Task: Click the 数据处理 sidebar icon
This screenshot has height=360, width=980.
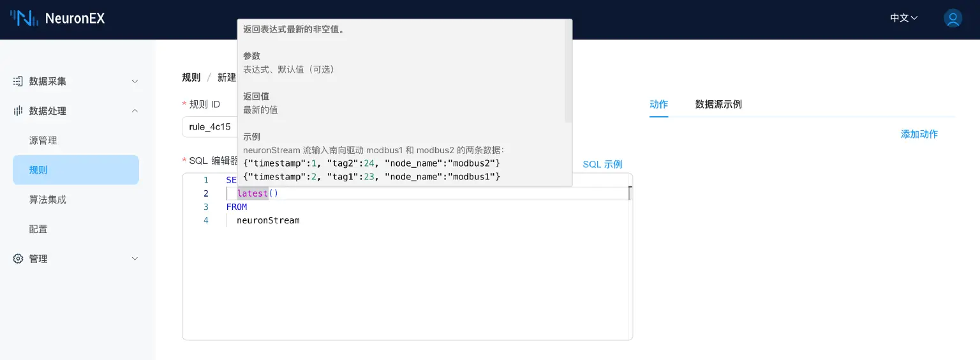Action: point(19,111)
